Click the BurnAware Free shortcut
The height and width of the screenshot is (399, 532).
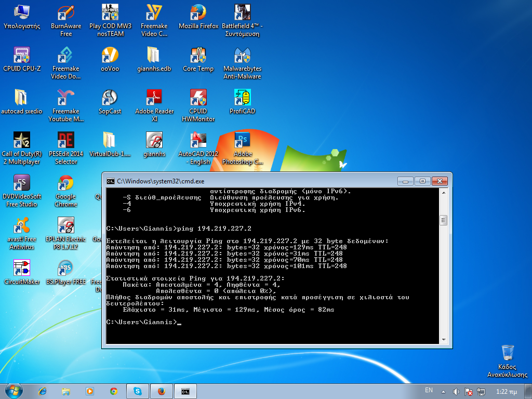pyautogui.click(x=66, y=13)
